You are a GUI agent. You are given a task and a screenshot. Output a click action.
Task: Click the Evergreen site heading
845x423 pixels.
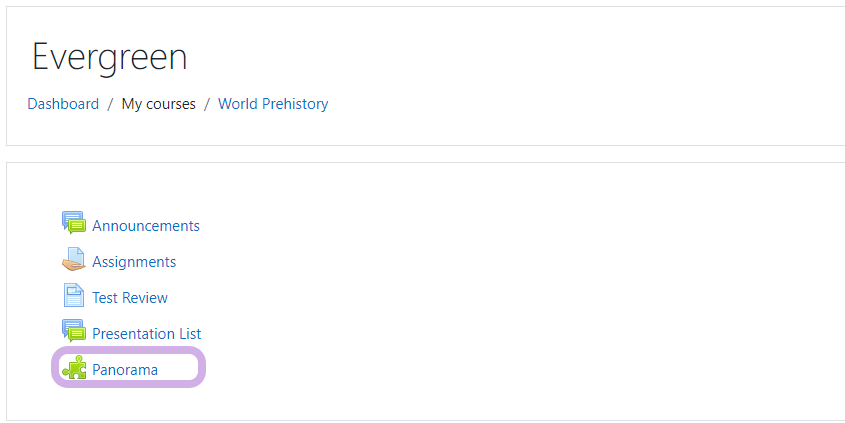109,57
